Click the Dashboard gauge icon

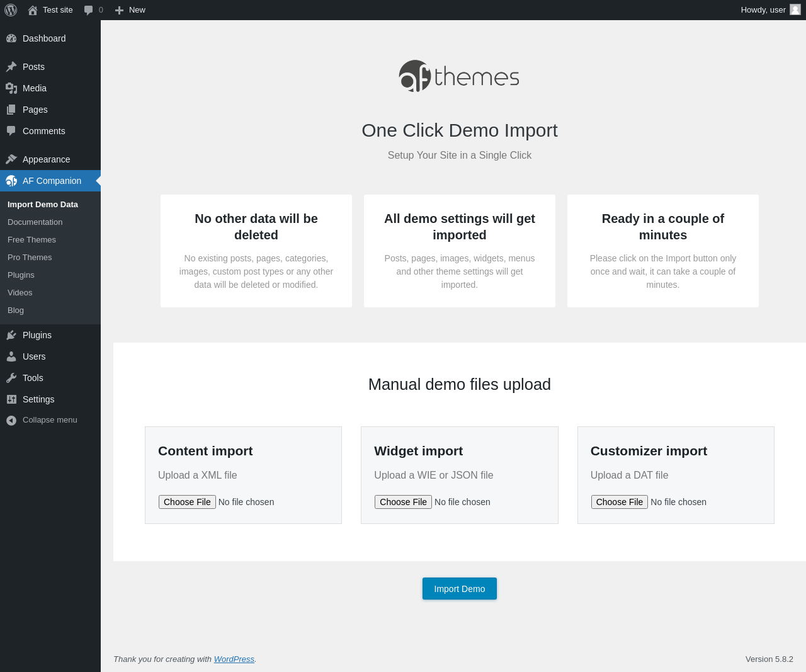coord(11,38)
